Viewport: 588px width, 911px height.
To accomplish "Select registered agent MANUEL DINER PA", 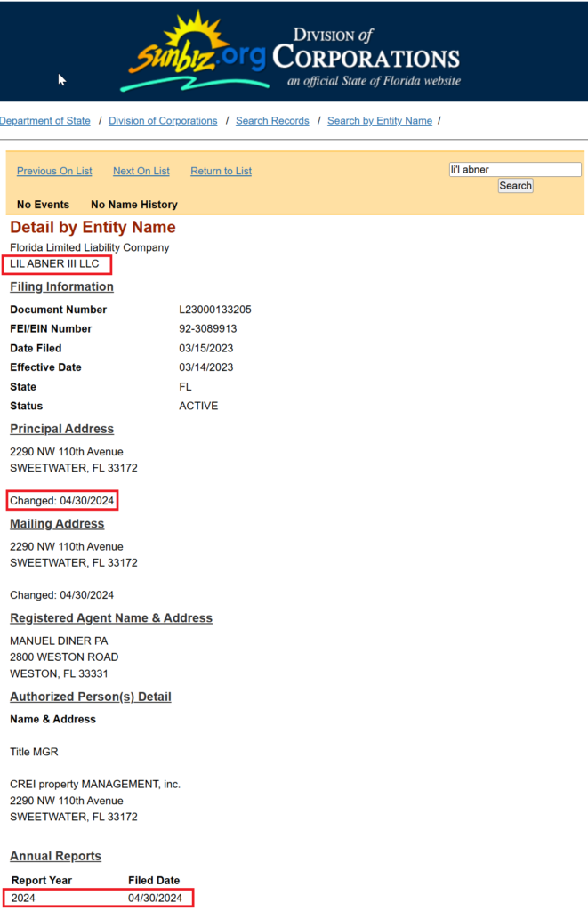I will [x=59, y=641].
